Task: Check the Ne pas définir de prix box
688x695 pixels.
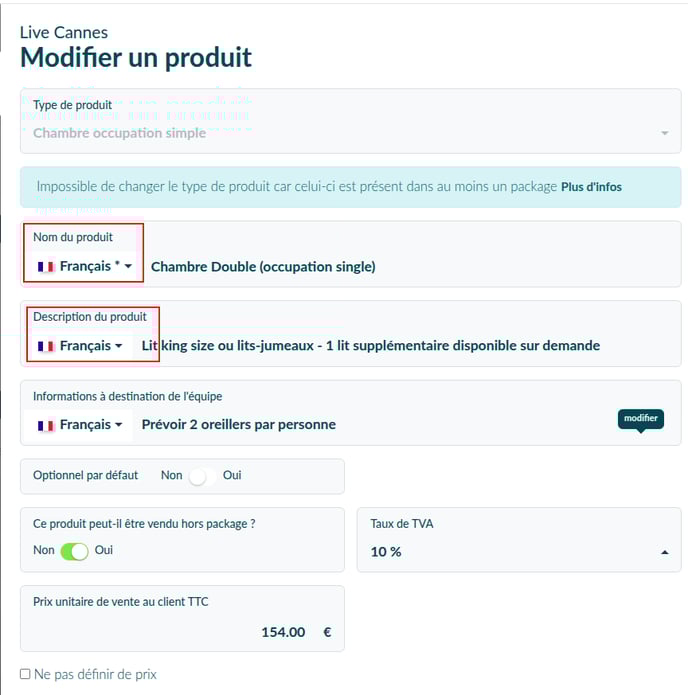Action: pyautogui.click(x=25, y=674)
